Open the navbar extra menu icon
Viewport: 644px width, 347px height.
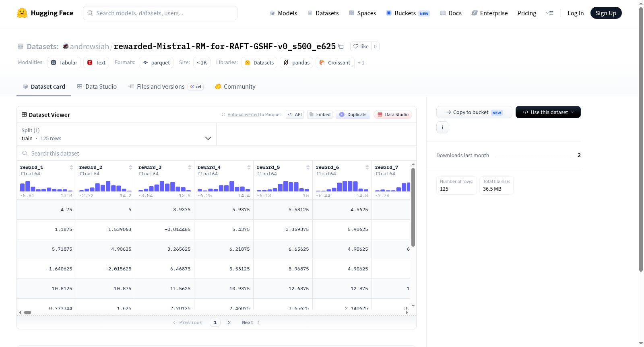(549, 13)
